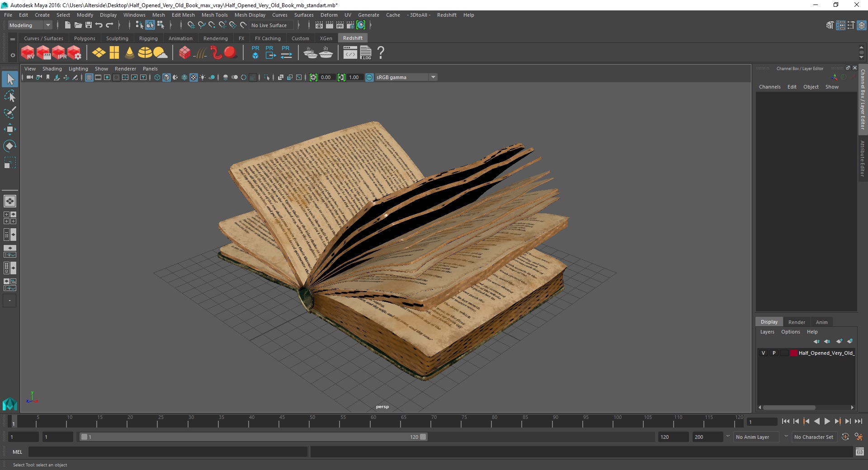Viewport: 868px width, 470px height.
Task: Open the Script Editor icon
Action: pyautogui.click(x=860, y=451)
